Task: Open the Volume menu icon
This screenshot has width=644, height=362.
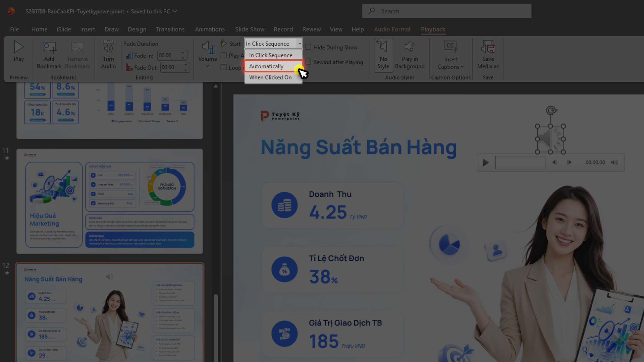Action: tap(208, 47)
